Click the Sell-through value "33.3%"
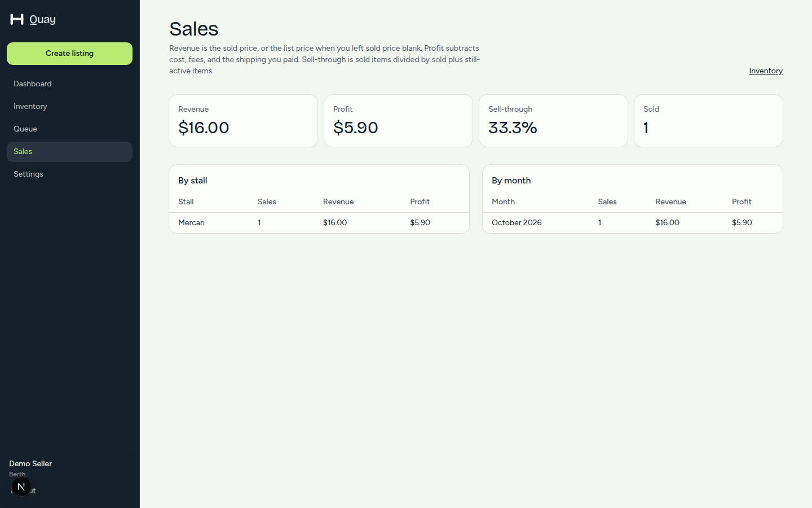This screenshot has width=812, height=508. point(513,128)
